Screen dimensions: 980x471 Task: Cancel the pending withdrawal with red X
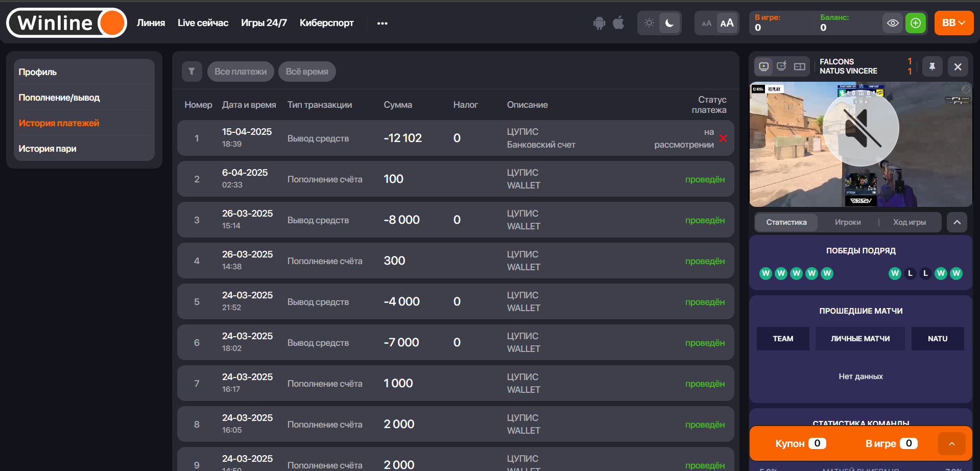[723, 138]
